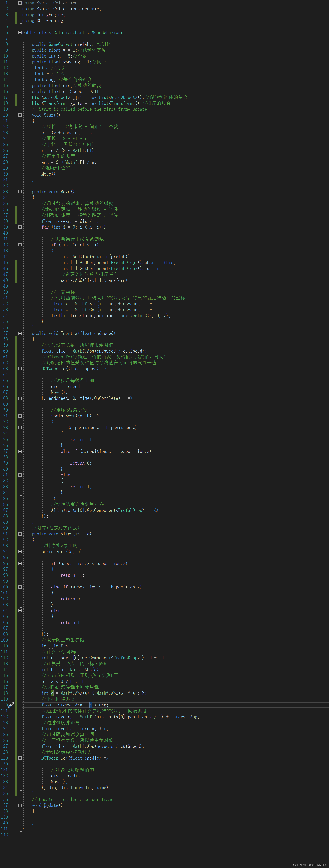
Task: Open the screwdriver quick actions icon at line 120
Action: click(11, 705)
